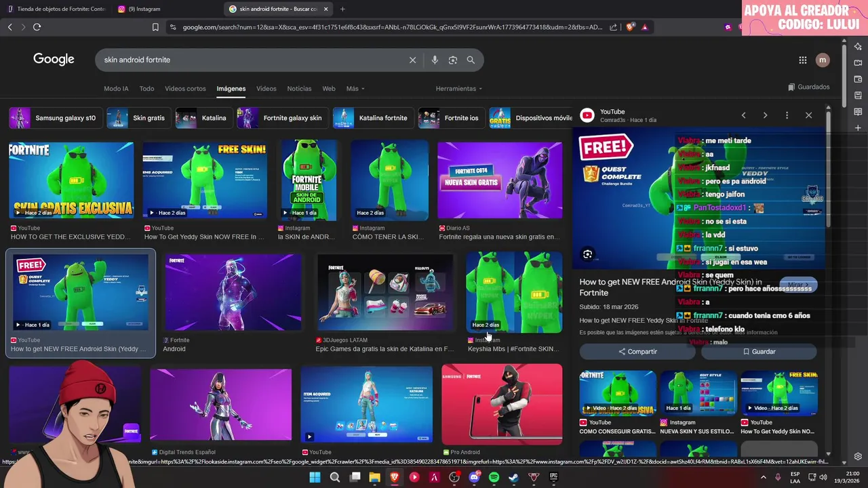Open three-dot menu of preview panel
The width and height of the screenshot is (868, 488).
click(x=787, y=115)
